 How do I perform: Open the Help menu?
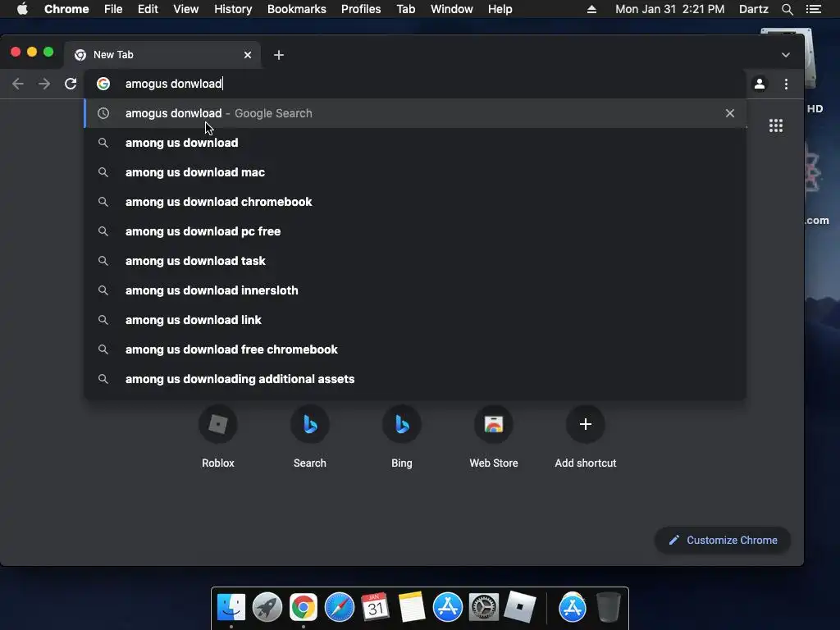[500, 9]
